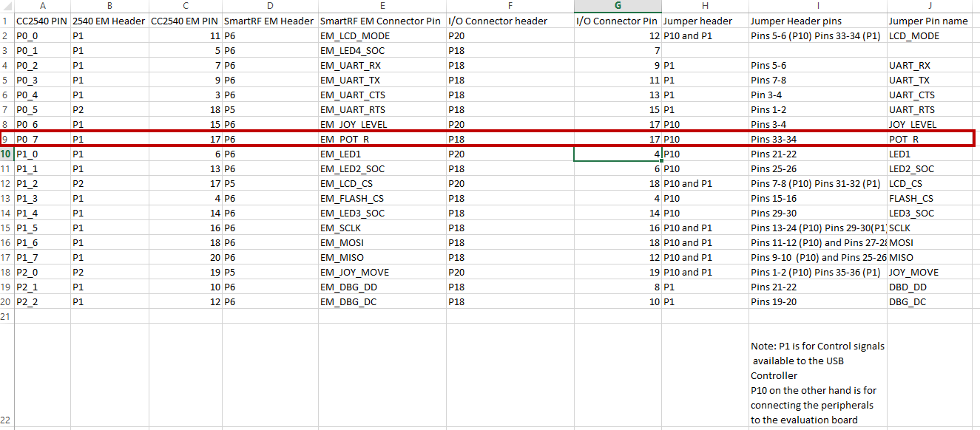Select the P1_0 cell
980x430 pixels.
point(42,154)
